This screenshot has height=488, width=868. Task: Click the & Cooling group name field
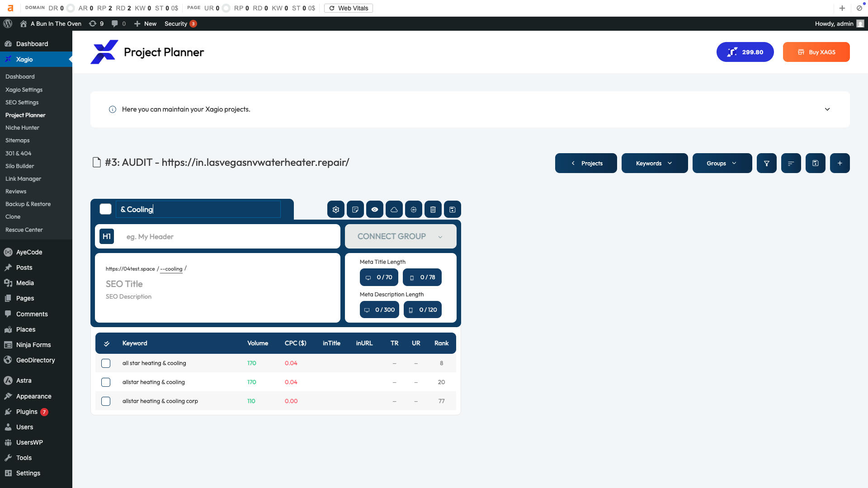coord(198,209)
